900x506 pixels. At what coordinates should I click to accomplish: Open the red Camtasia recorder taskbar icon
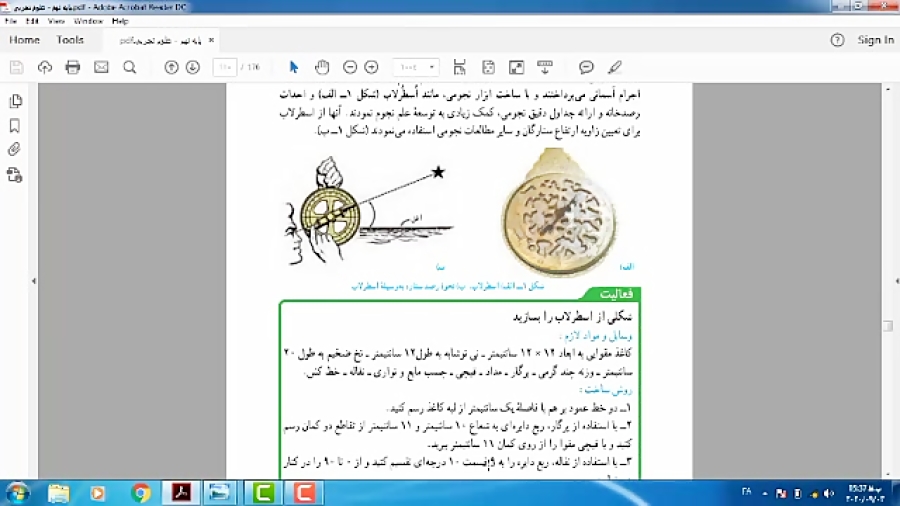304,493
